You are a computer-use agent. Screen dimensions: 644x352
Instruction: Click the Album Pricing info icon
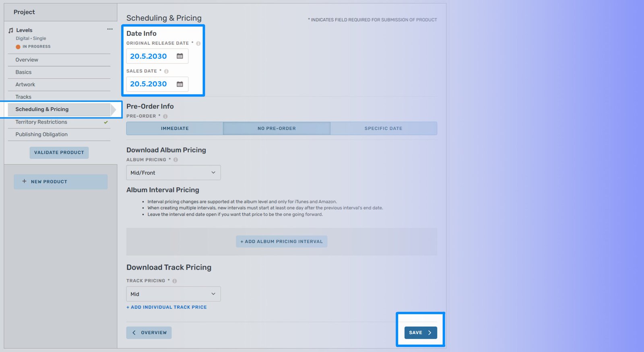[175, 160]
